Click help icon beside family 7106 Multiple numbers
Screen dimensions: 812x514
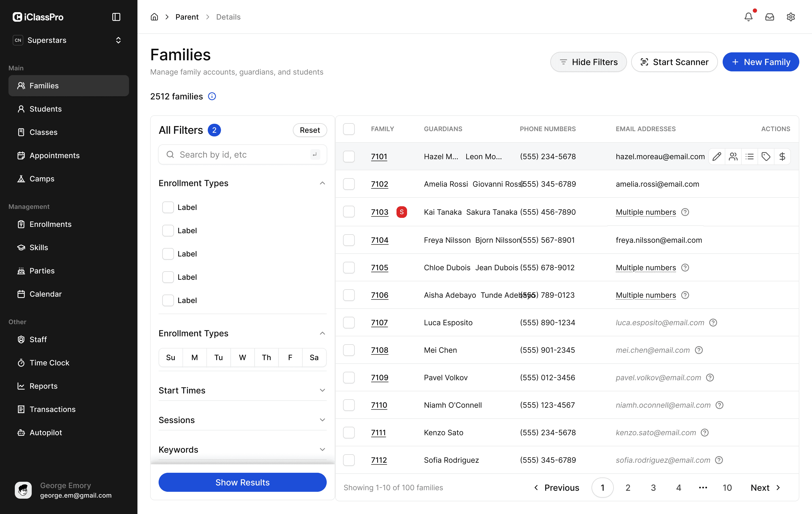pyautogui.click(x=685, y=295)
